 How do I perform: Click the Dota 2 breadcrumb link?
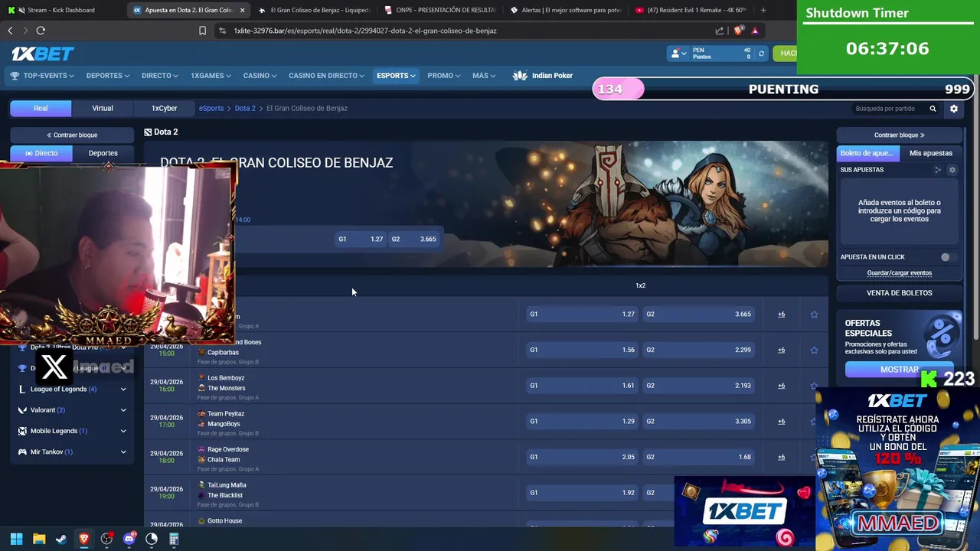245,109
